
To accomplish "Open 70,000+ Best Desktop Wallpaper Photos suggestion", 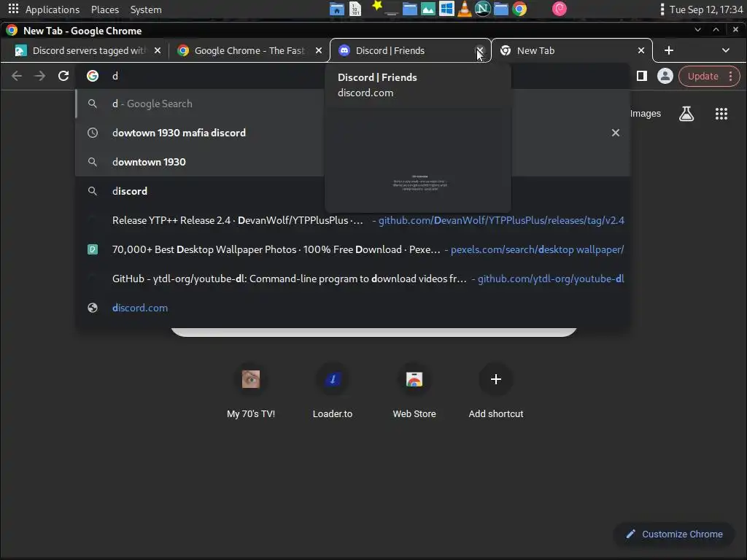I will [352, 249].
